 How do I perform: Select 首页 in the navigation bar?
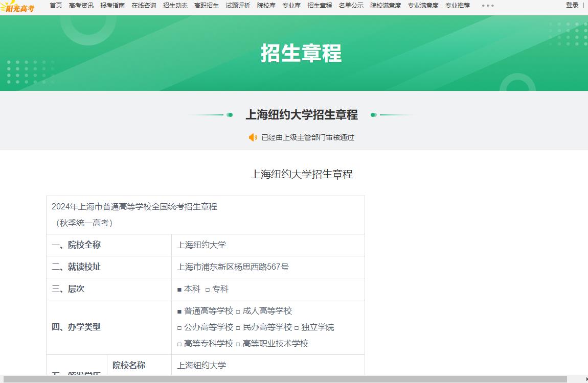pyautogui.click(x=55, y=6)
